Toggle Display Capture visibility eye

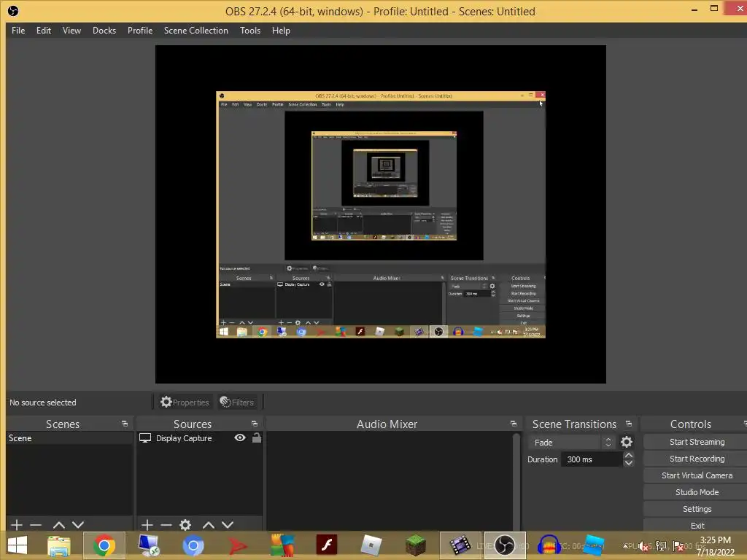pyautogui.click(x=240, y=437)
